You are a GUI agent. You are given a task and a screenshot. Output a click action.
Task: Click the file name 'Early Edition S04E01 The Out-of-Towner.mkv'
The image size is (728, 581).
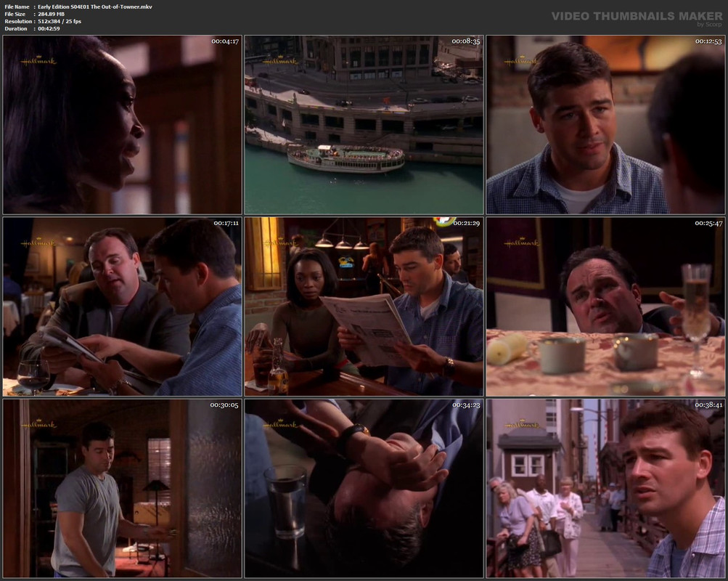click(94, 7)
